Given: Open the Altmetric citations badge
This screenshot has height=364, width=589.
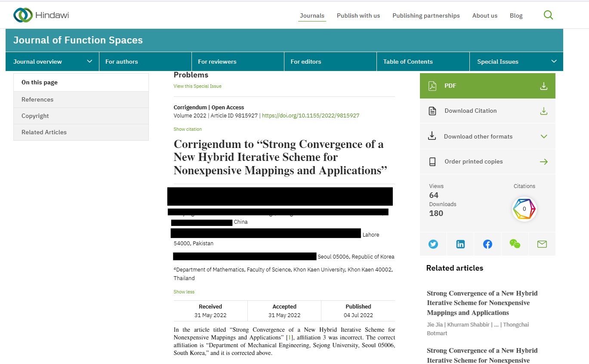Looking at the screenshot, I should 524,209.
